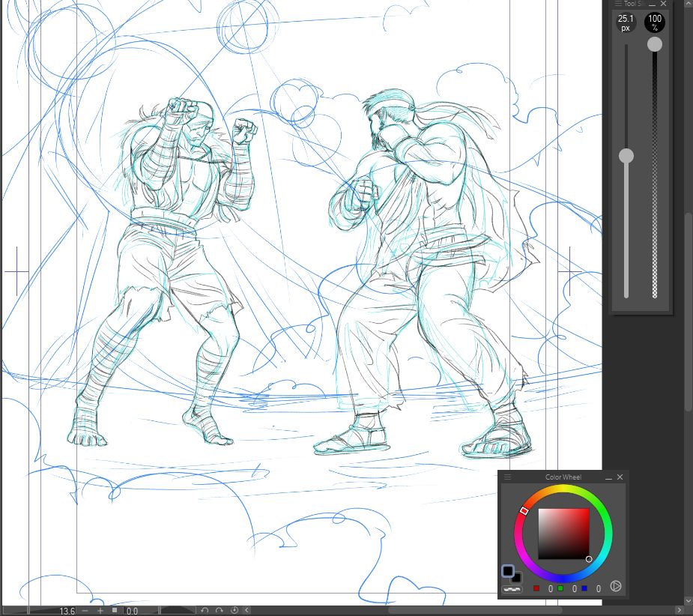693x616 pixels.
Task: Reset the canvas rotation
Action: tap(234, 611)
